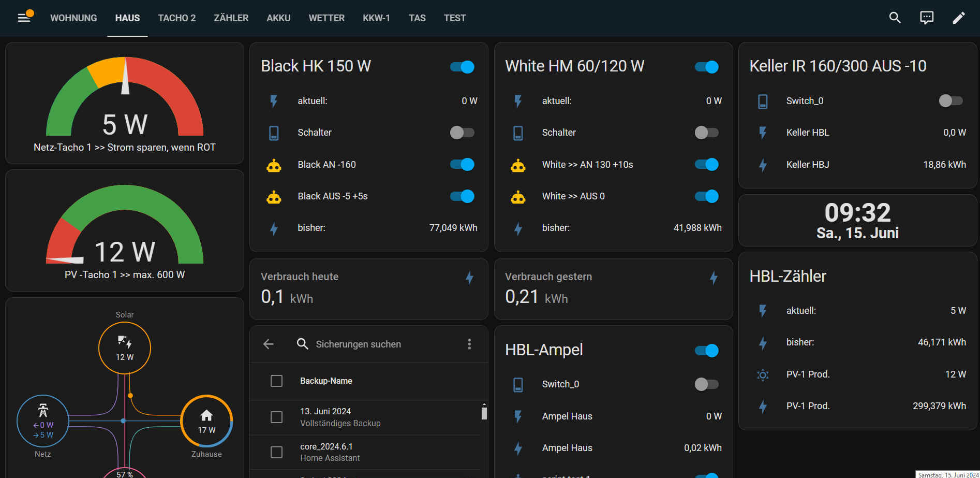Click the device icon in Black HK Schalter row

coord(274,133)
